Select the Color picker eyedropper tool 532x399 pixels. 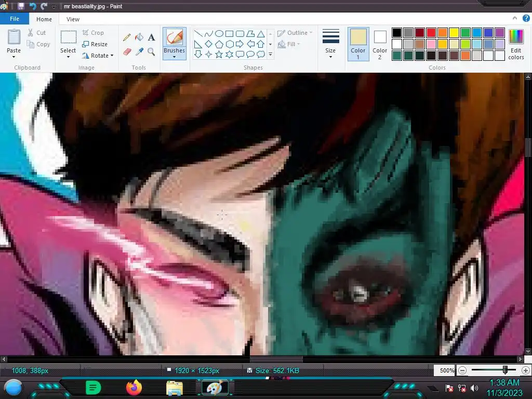tap(139, 51)
